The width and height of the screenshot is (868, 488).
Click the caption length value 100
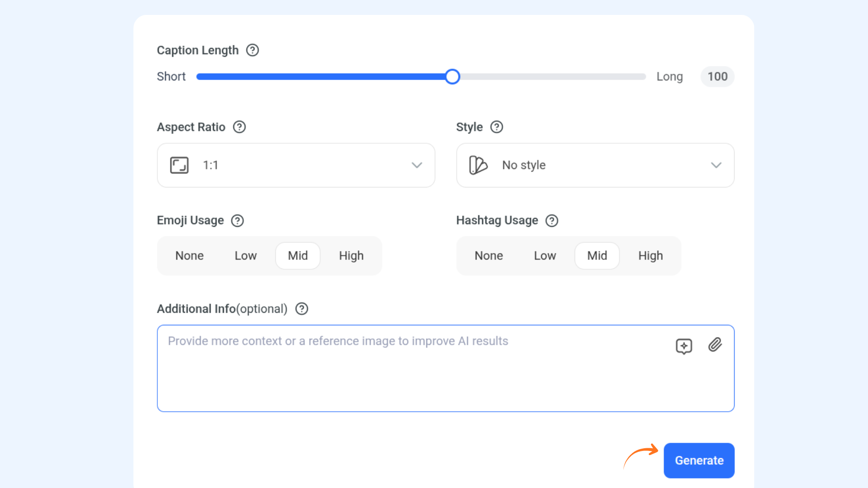tap(717, 77)
